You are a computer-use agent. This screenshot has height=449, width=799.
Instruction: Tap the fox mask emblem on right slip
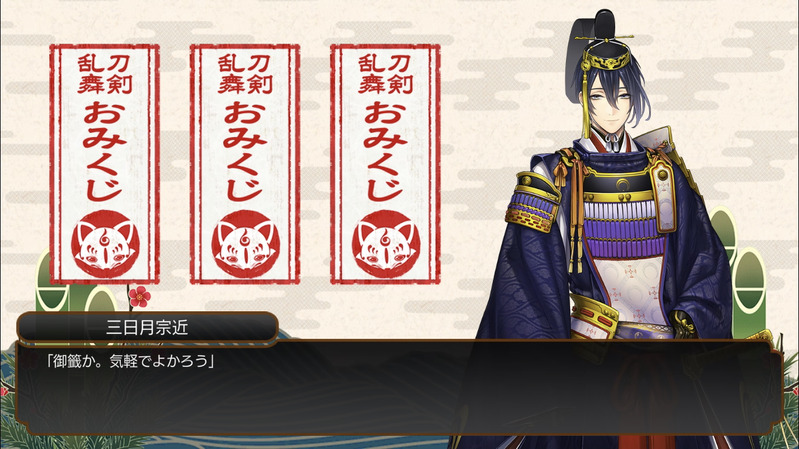[x=386, y=244]
